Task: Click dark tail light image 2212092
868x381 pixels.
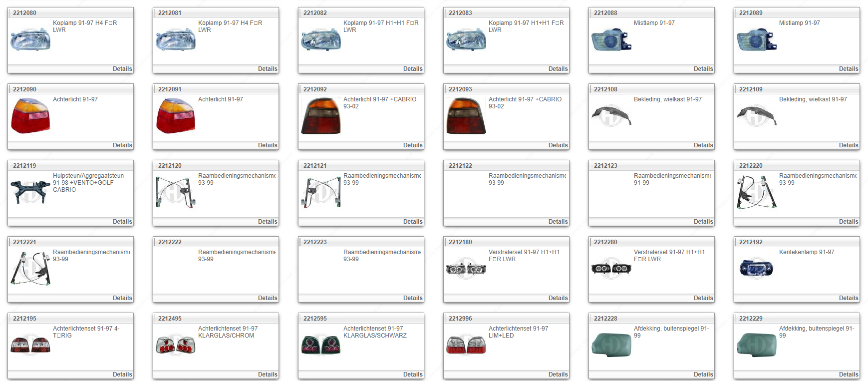Action: 320,116
